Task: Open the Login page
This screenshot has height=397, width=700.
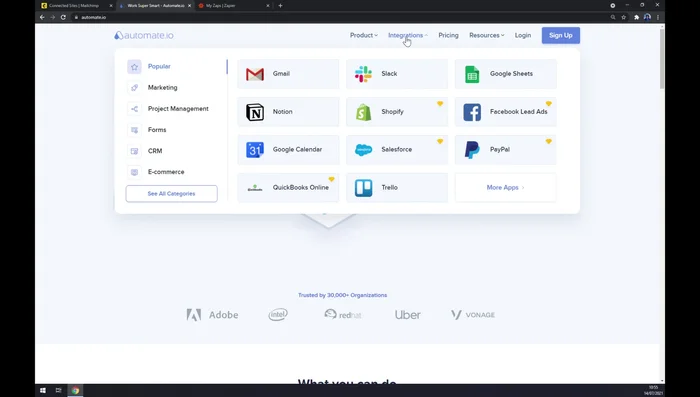Action: click(523, 35)
